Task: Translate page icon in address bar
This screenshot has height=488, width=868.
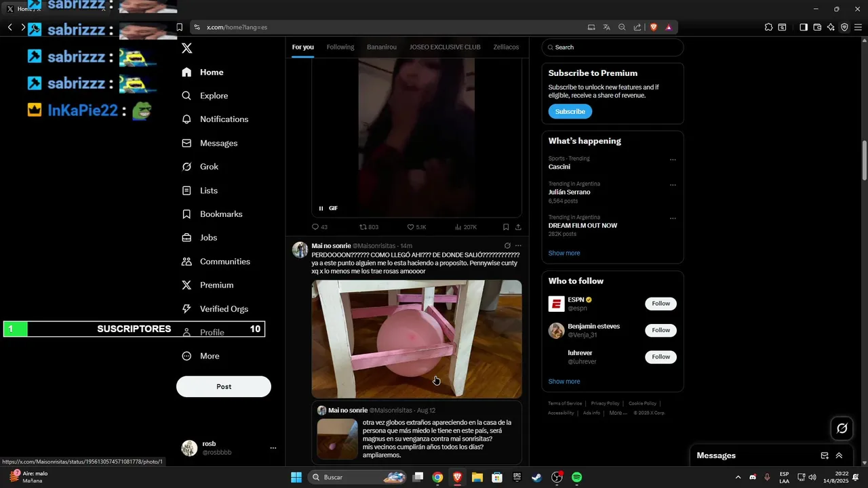Action: pos(607,27)
